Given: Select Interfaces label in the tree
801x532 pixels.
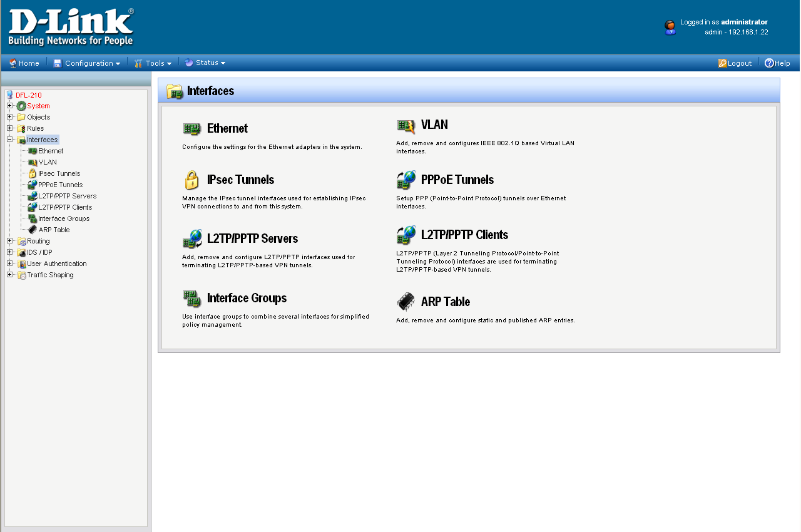Looking at the screenshot, I should tap(43, 140).
